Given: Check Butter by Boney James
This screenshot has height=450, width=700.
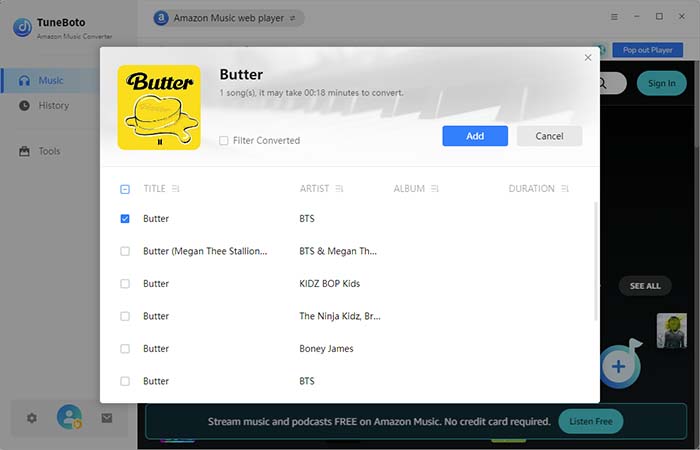Looking at the screenshot, I should point(125,349).
